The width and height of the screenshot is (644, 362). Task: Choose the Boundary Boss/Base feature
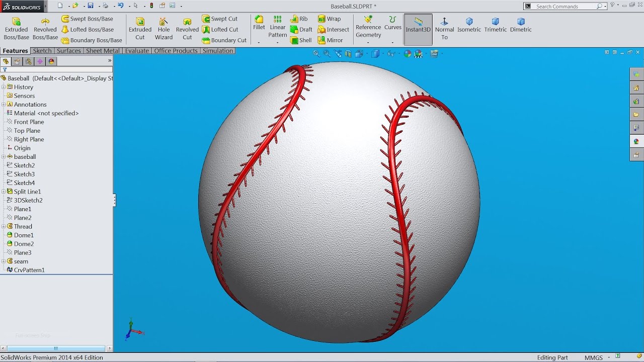[92, 40]
